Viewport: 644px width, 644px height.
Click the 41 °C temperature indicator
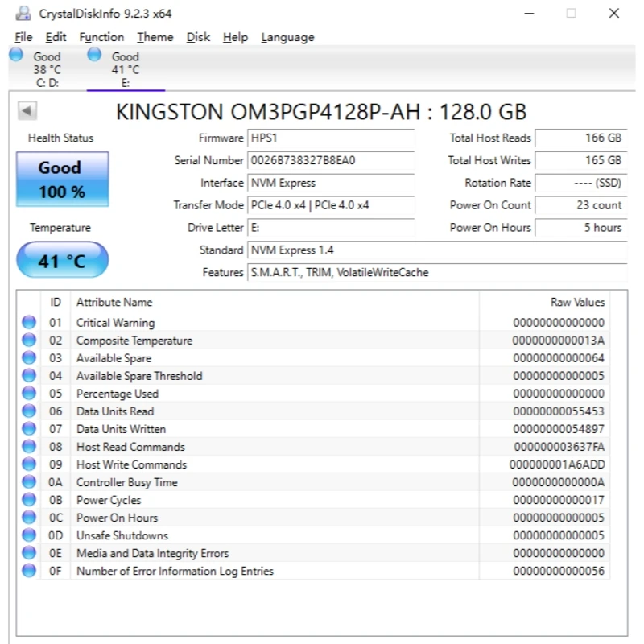(61, 259)
